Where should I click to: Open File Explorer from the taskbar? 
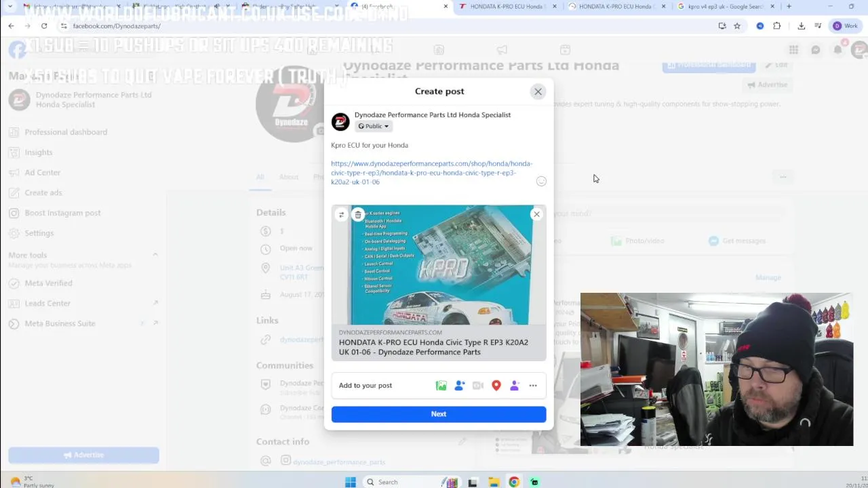[494, 482]
